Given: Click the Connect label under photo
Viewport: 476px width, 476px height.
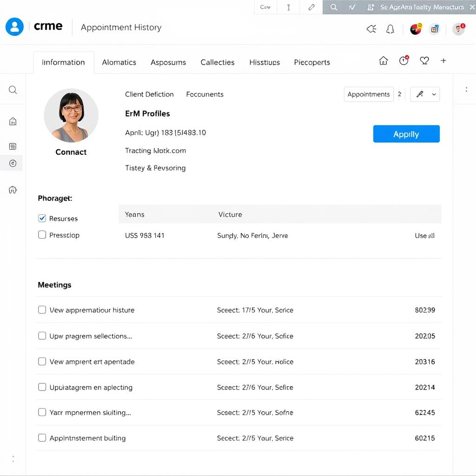Looking at the screenshot, I should (71, 152).
